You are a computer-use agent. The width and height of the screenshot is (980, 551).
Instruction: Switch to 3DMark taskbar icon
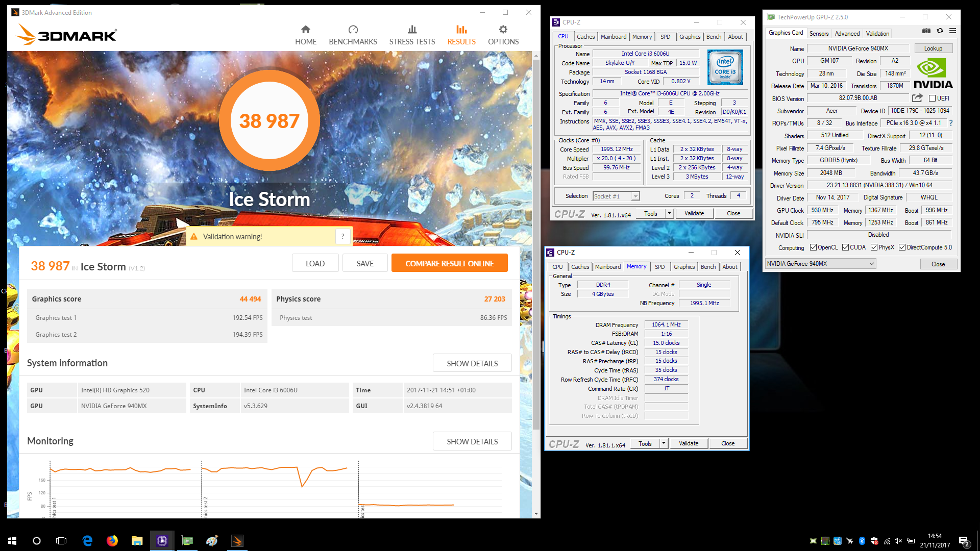237,541
